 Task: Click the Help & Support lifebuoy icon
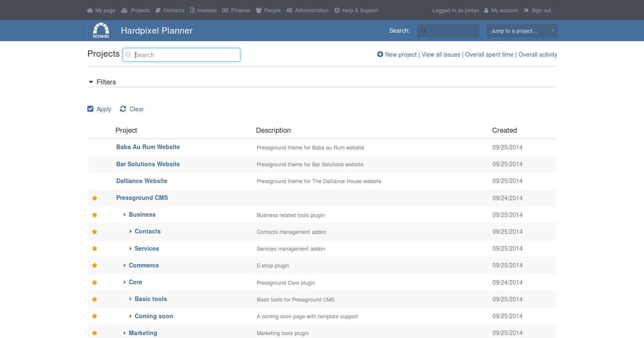pyautogui.click(x=337, y=10)
